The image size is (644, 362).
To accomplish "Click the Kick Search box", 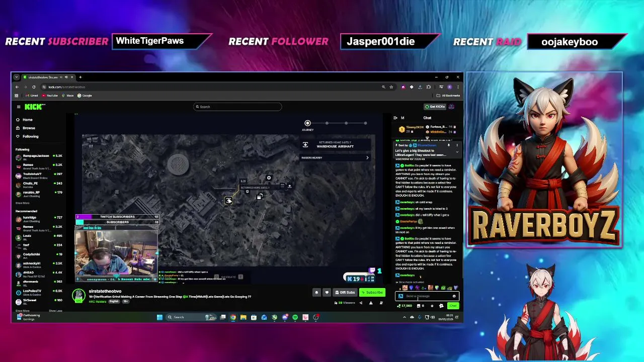I will pos(237,107).
